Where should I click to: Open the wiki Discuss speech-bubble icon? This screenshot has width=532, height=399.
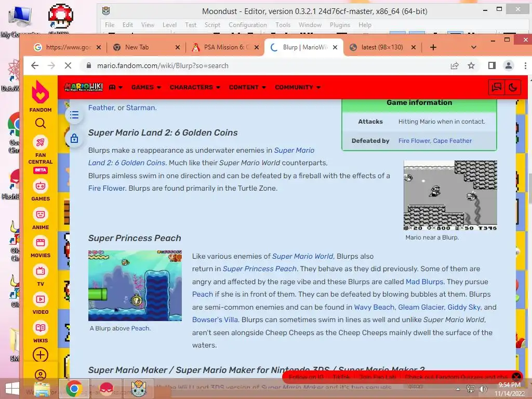[x=496, y=87]
